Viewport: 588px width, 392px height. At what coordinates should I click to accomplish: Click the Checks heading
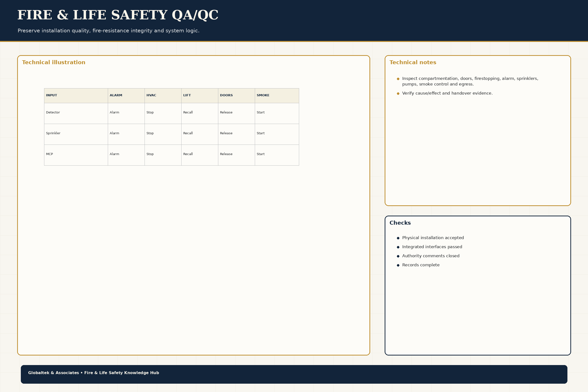[x=400, y=223]
